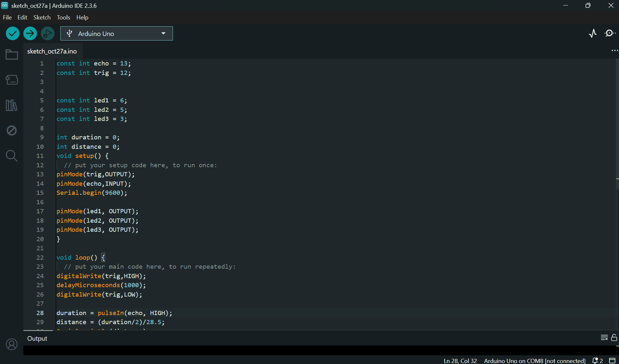Start debugging with the Debug icon
619x364 pixels.
coord(48,33)
